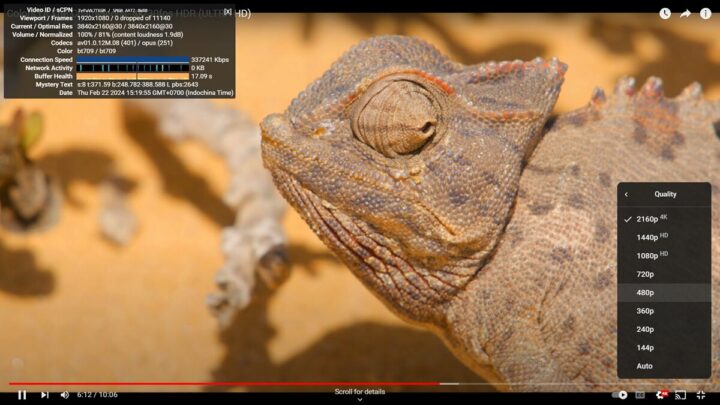Click the '17.09 s' buffer value
The width and height of the screenshot is (720, 405).
coord(201,76)
